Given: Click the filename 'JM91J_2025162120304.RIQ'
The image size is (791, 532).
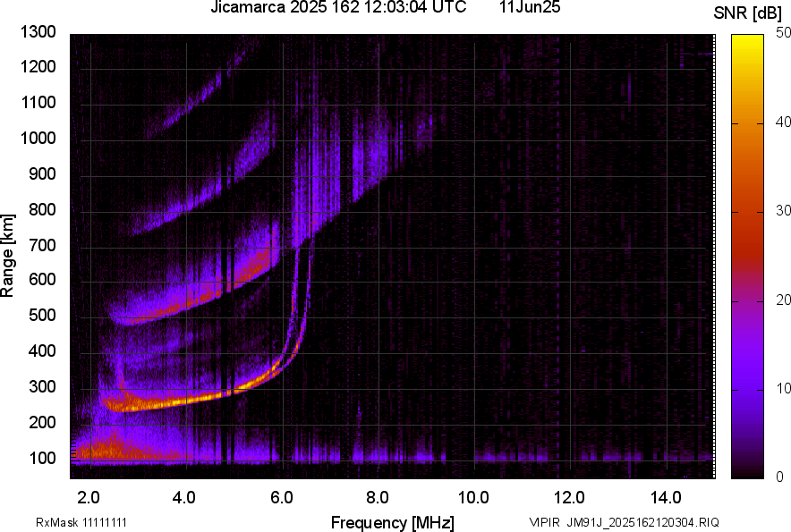Looking at the screenshot, I should [x=643, y=522].
